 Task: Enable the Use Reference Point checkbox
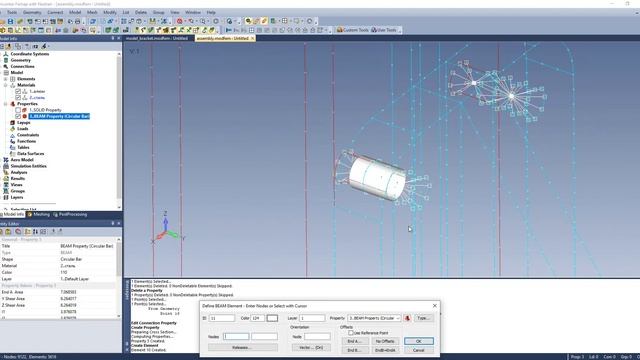(351, 333)
